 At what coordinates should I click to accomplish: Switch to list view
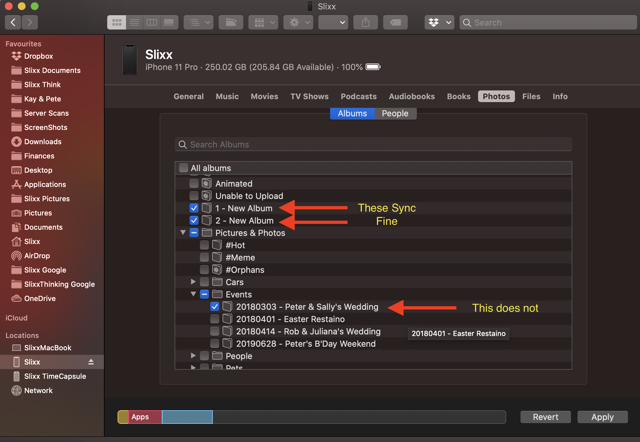[134, 22]
